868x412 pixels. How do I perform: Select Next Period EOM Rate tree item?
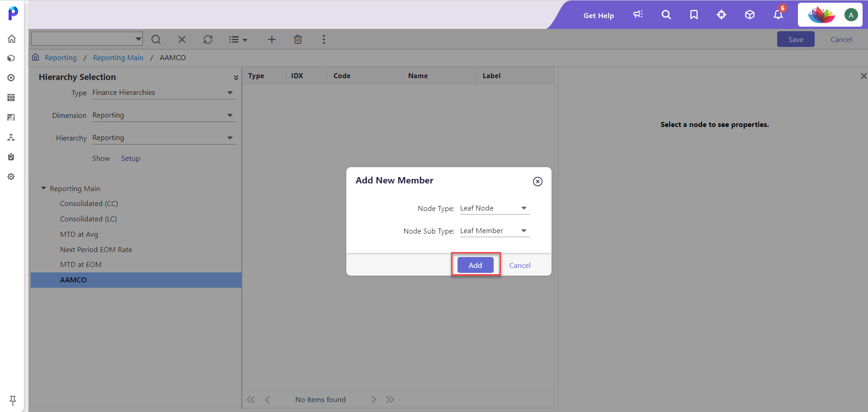pyautogui.click(x=96, y=250)
